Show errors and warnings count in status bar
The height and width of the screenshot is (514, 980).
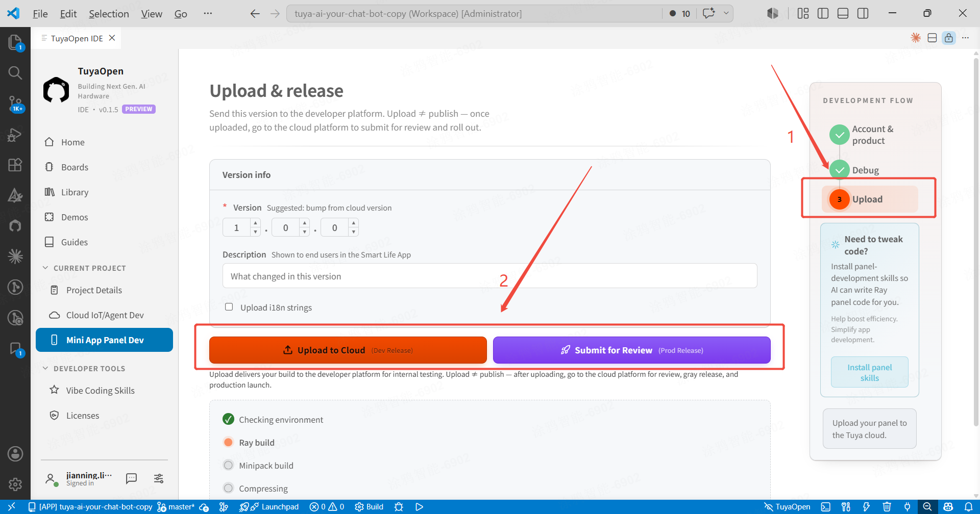[x=327, y=507]
